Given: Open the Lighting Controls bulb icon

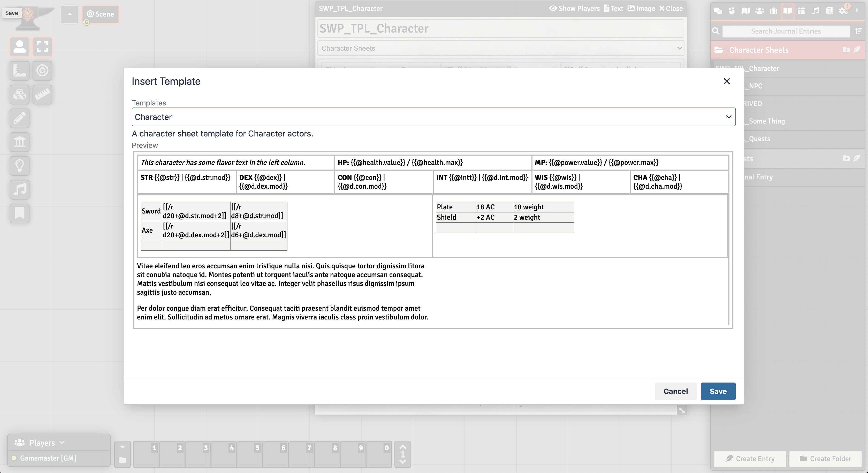Looking at the screenshot, I should (20, 166).
